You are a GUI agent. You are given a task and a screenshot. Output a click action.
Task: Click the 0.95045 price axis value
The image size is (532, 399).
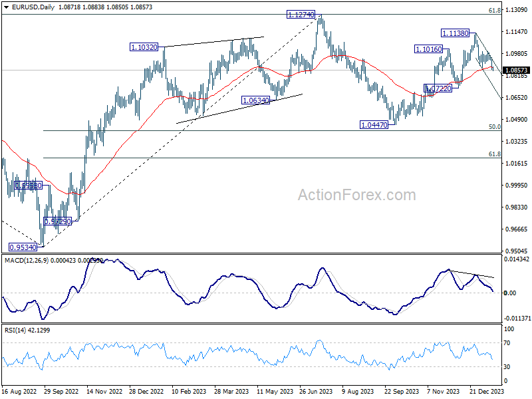tap(517, 251)
